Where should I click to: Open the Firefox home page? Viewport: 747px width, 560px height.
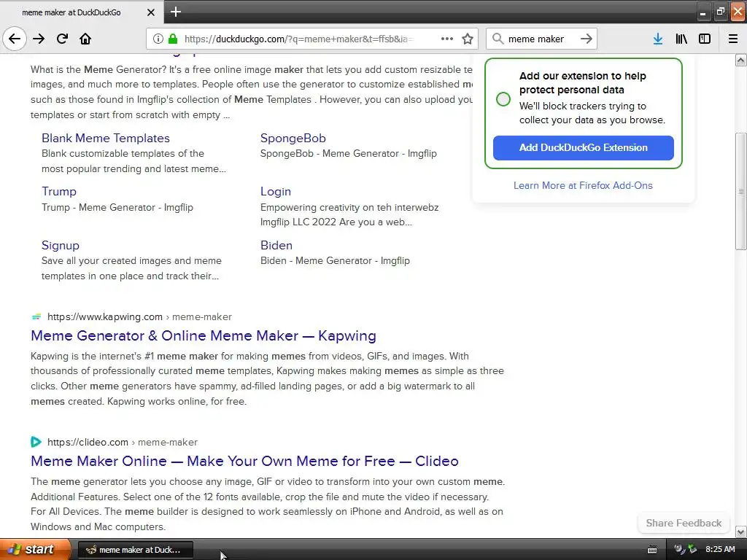(85, 39)
